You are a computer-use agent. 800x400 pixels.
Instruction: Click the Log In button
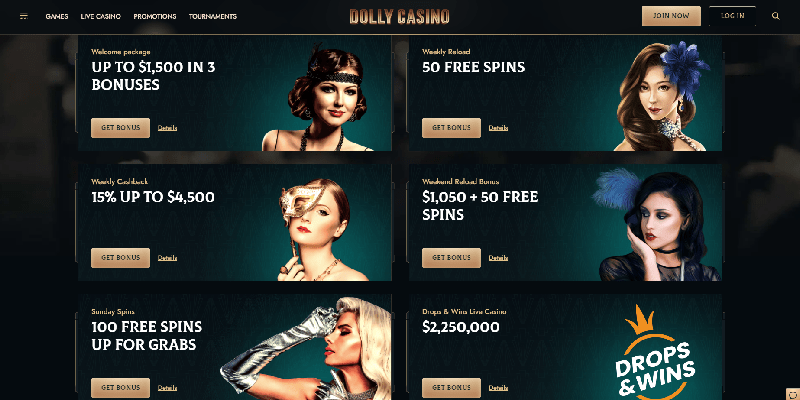pyautogui.click(x=733, y=16)
